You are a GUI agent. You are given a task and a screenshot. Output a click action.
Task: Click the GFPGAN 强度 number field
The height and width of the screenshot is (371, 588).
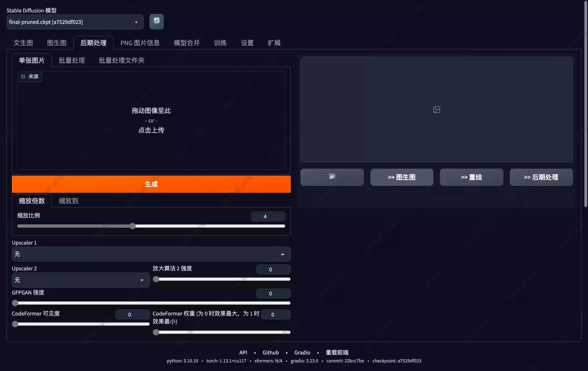(x=273, y=293)
